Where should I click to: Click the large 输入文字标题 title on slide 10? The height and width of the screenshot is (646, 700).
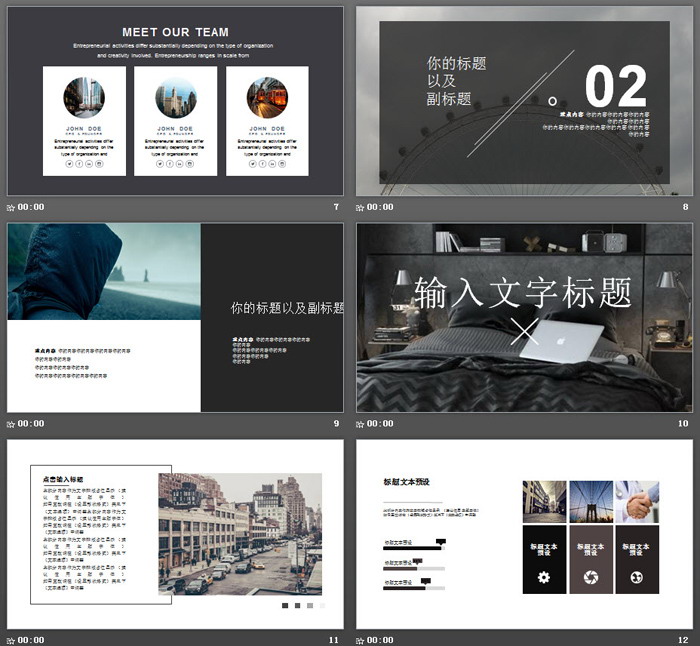point(523,292)
